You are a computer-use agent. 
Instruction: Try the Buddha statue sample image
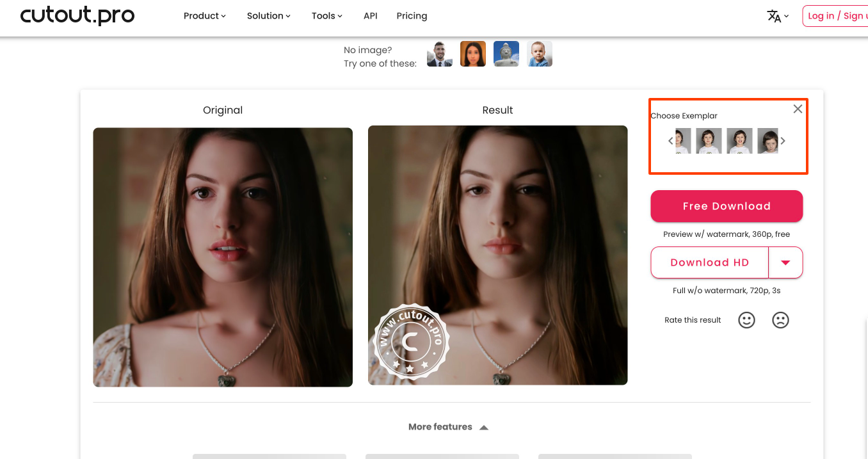pyautogui.click(x=506, y=54)
